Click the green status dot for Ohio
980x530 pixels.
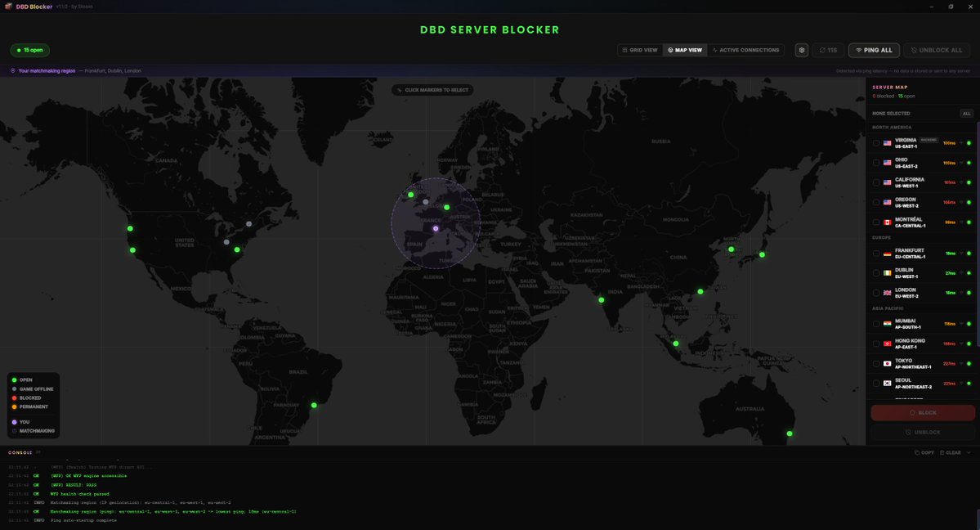(x=969, y=163)
